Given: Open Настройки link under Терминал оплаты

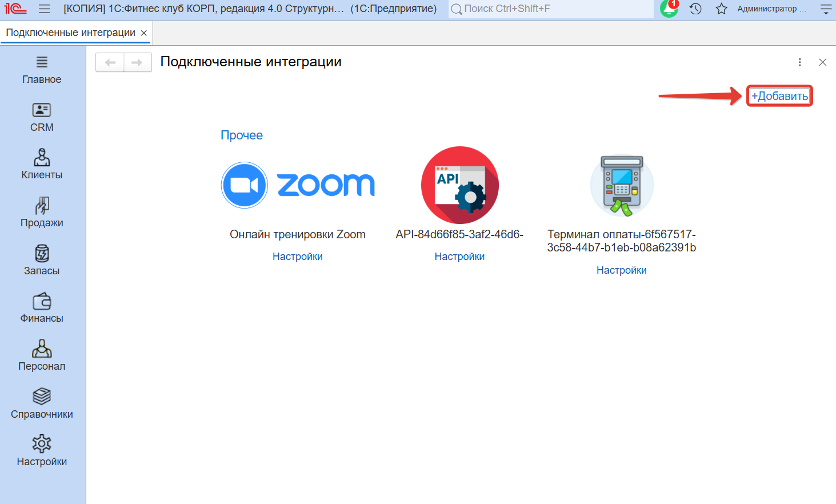Looking at the screenshot, I should pyautogui.click(x=621, y=270).
